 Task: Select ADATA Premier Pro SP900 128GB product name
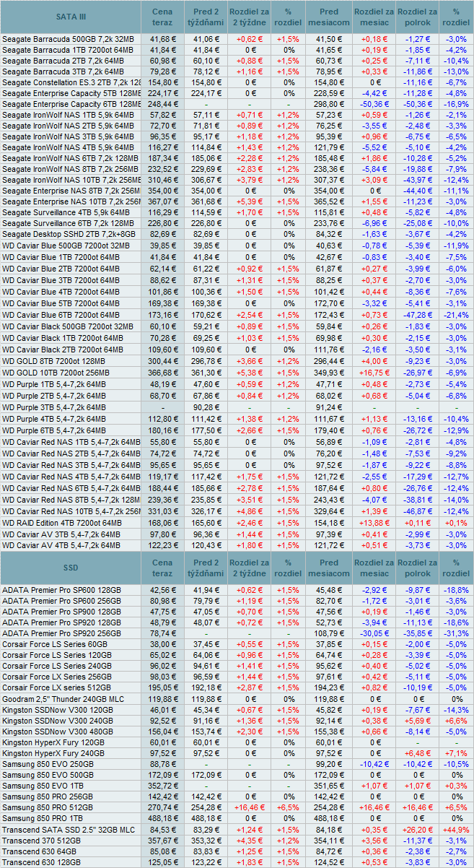[x=61, y=612]
